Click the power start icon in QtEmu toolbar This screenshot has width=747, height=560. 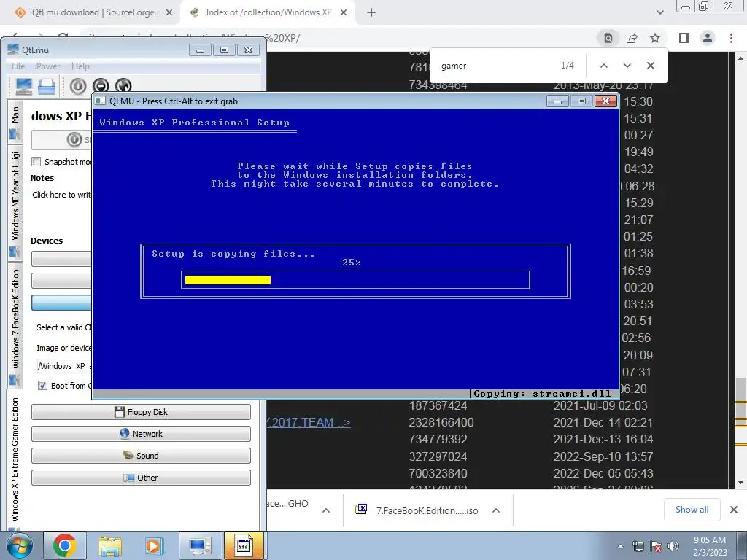pyautogui.click(x=78, y=86)
